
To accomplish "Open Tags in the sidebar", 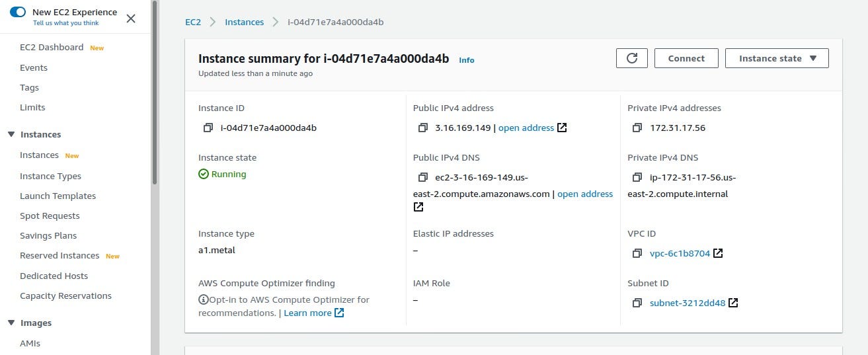I will (x=29, y=87).
